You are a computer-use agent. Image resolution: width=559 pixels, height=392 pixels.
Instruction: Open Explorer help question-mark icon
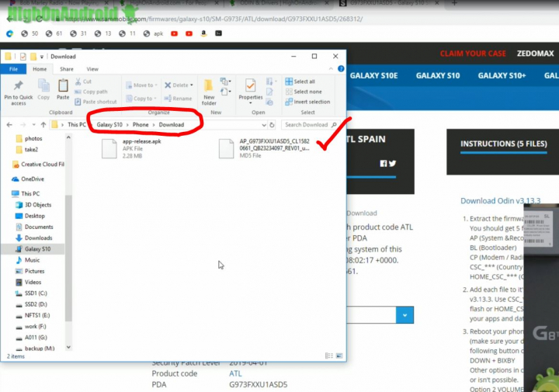pos(341,69)
